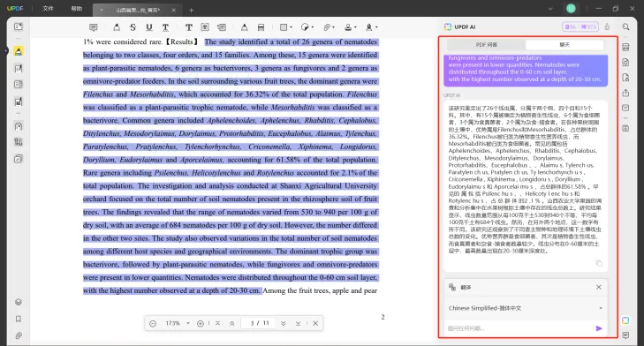Screen dimensions: 644x346
Task: Close the bottom page navigation bar
Action: point(315,323)
